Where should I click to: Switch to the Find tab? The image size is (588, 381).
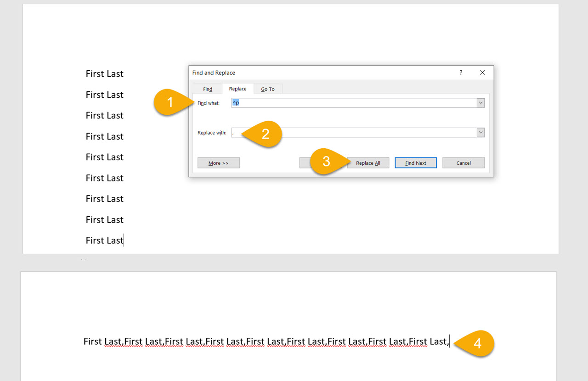point(207,89)
